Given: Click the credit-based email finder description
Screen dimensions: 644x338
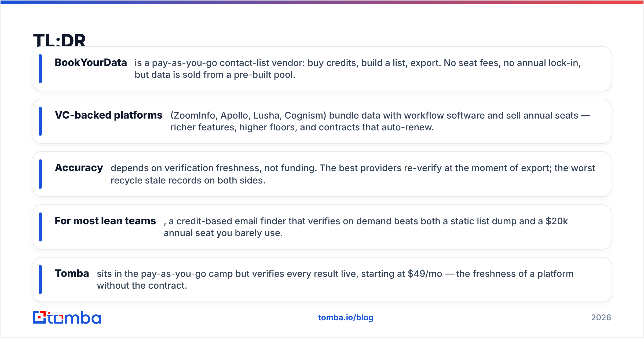Looking at the screenshot, I should 366,227.
